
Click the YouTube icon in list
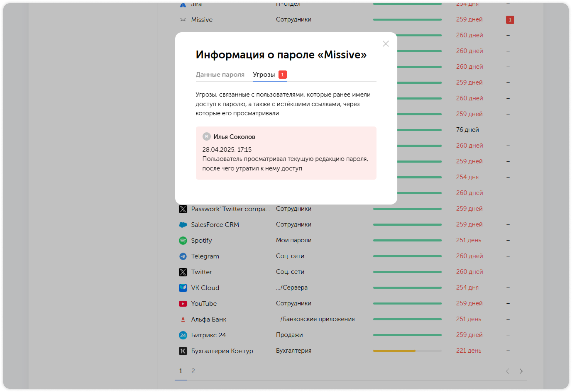[183, 304]
